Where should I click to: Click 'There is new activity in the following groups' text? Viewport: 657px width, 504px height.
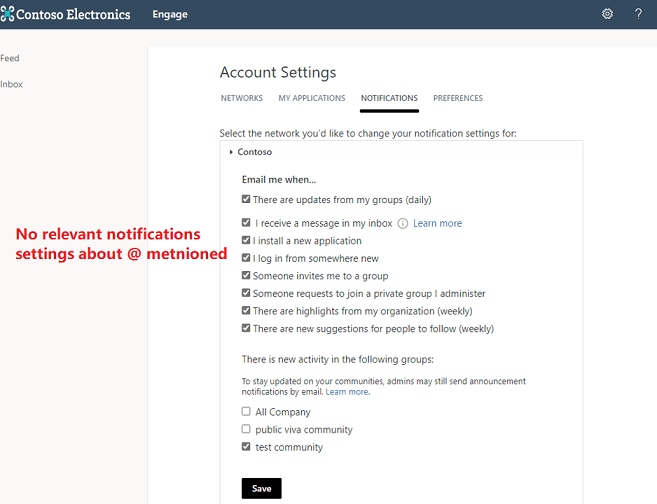click(x=338, y=359)
